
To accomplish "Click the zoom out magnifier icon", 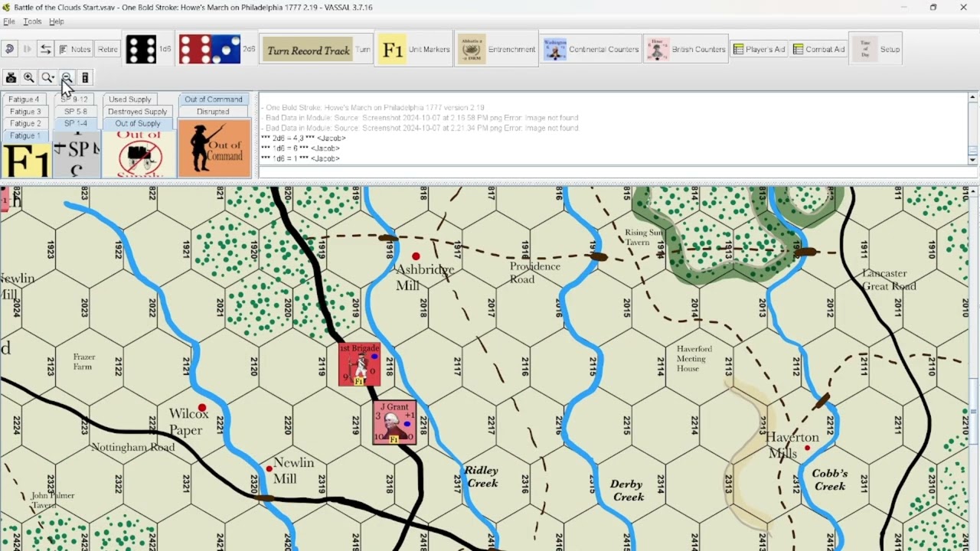I will point(67,77).
